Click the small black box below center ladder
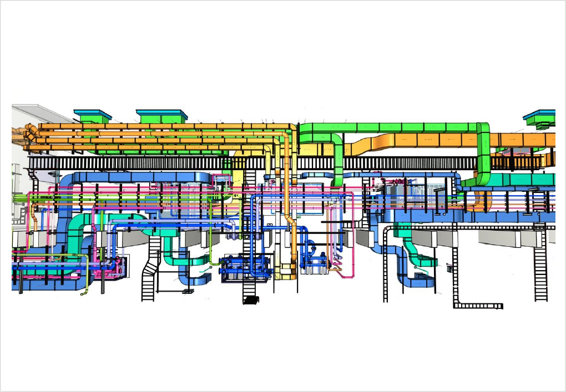 251,300
